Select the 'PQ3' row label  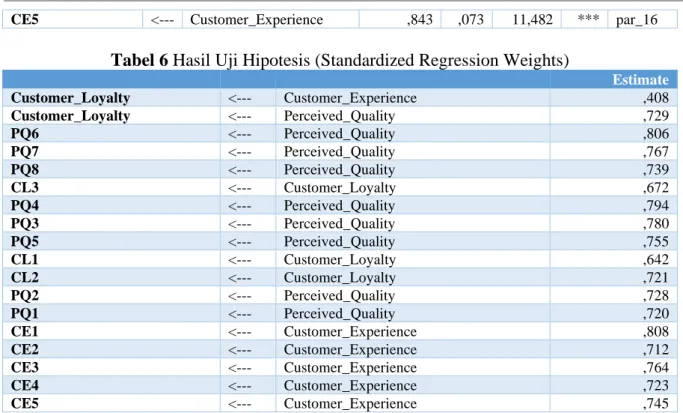coord(25,223)
